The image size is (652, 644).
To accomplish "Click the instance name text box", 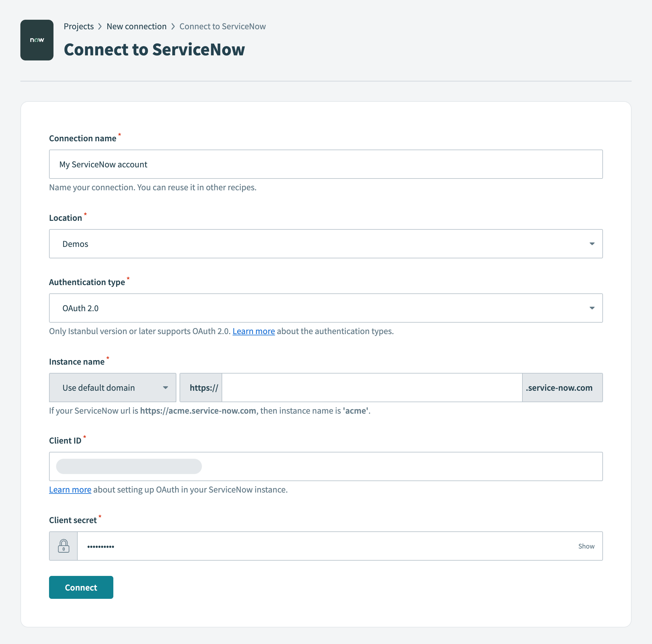I will (371, 387).
